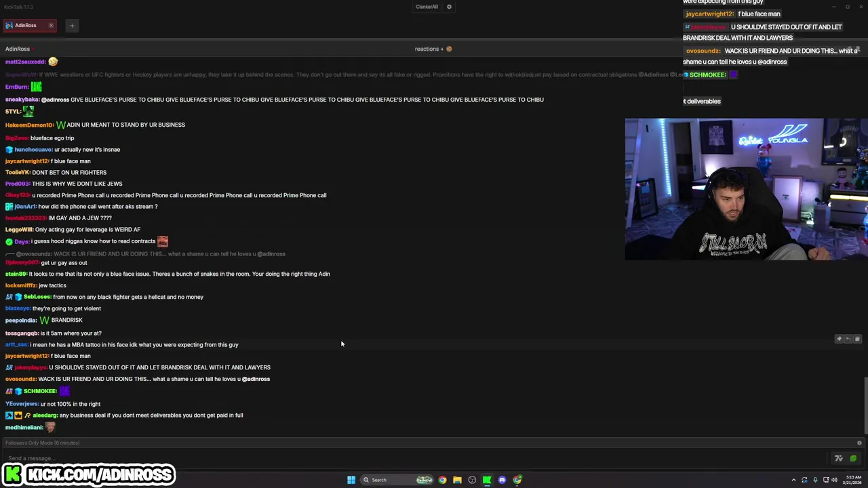Click the ToolieYK username
868x488 pixels.
click(18, 173)
